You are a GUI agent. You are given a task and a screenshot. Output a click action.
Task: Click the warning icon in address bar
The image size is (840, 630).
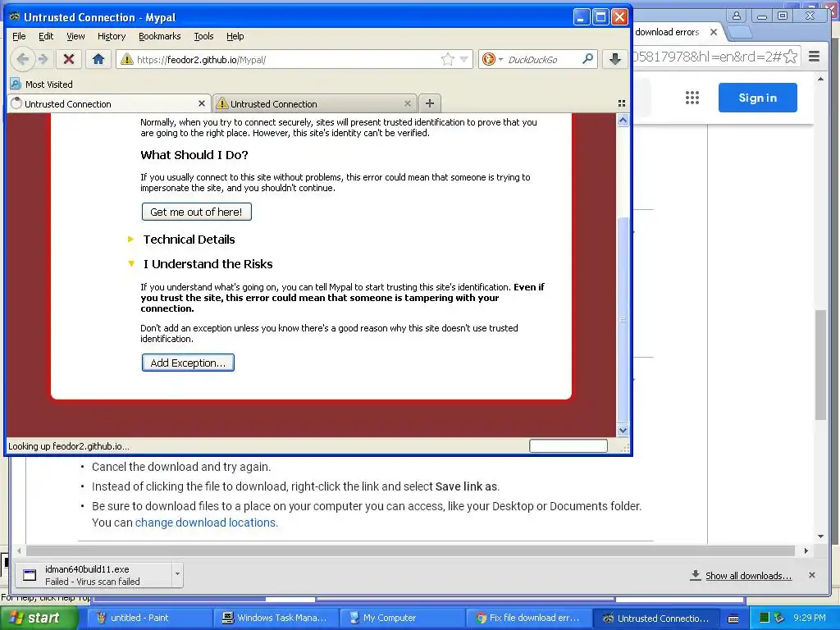127,59
